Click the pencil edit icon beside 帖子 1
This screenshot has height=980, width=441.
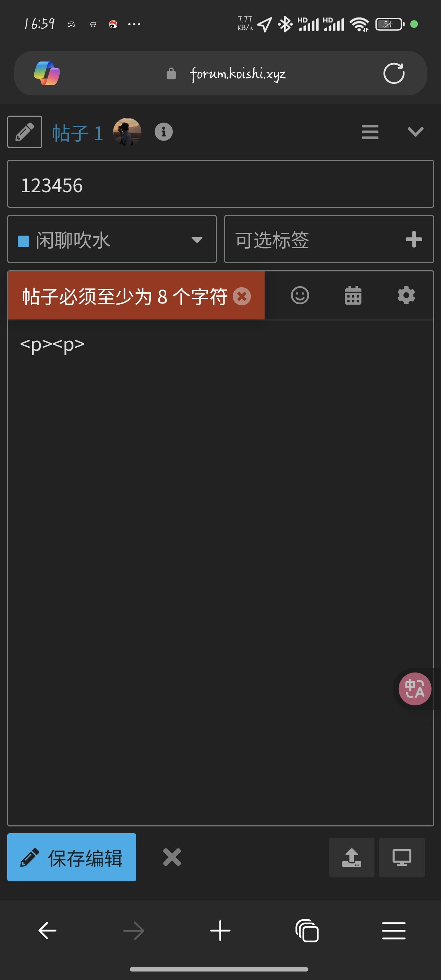click(25, 132)
